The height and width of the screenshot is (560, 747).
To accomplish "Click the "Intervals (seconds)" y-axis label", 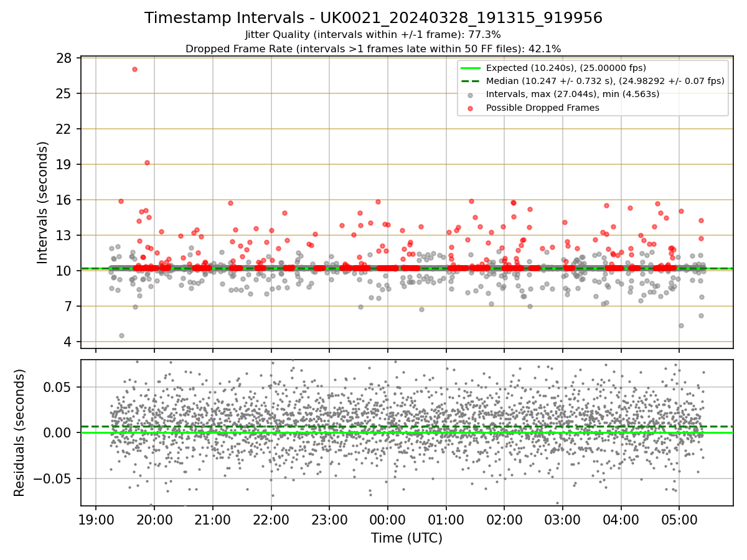I will coord(43,202).
